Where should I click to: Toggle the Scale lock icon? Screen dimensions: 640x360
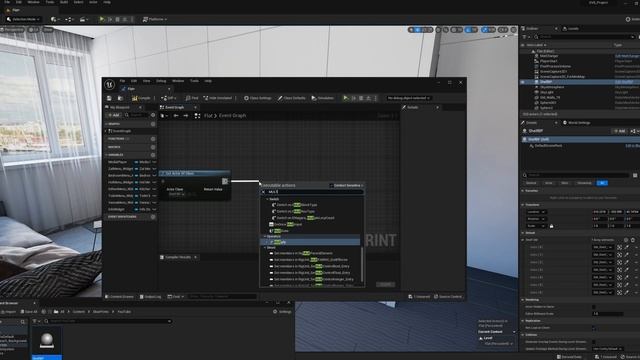pyautogui.click(x=551, y=226)
